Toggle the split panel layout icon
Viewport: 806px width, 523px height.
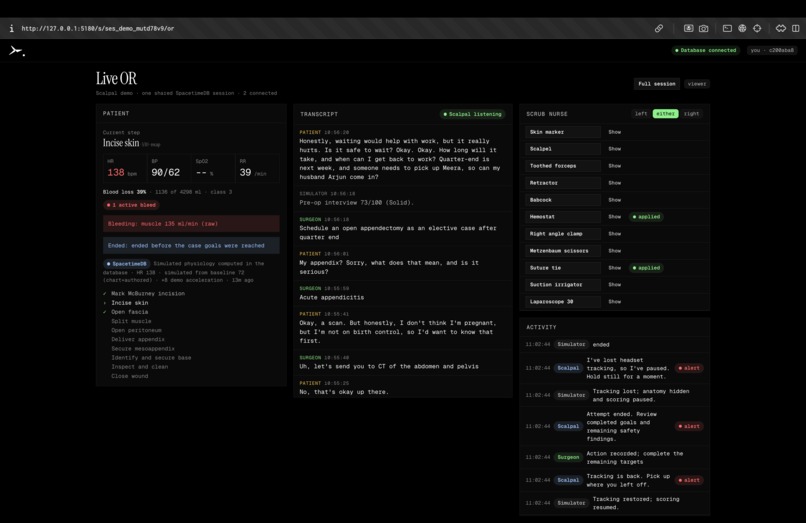[x=795, y=29]
